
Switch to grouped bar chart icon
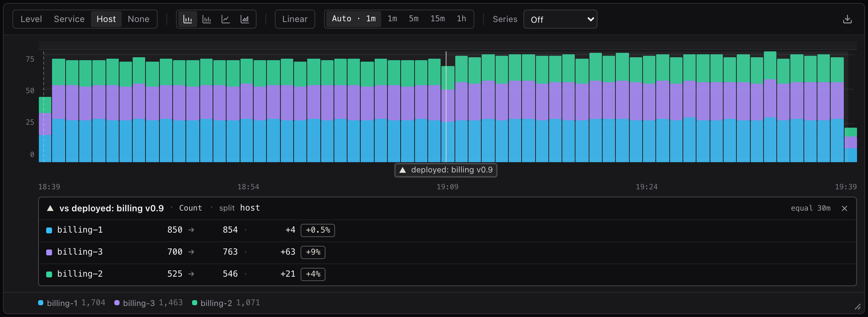click(x=207, y=19)
